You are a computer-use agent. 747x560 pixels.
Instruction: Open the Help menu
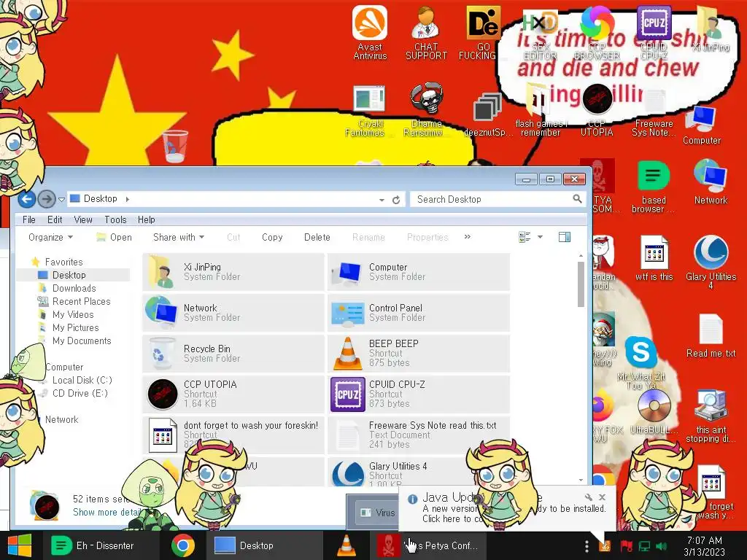(x=146, y=219)
